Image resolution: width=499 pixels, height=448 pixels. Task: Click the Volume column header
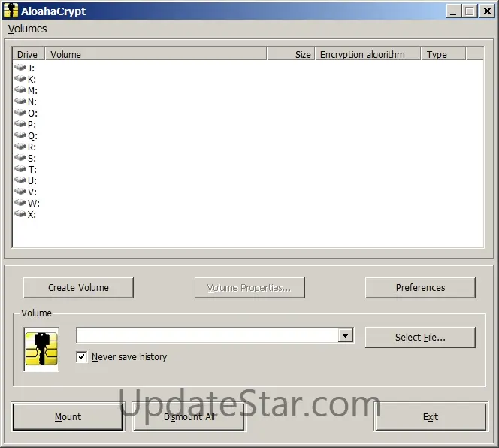[156, 54]
